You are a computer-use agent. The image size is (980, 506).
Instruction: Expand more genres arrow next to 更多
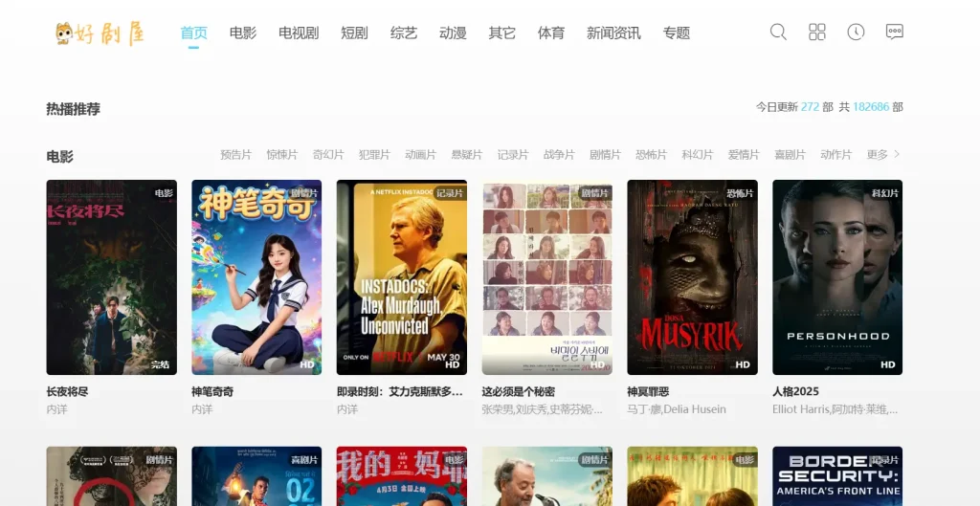pos(897,154)
